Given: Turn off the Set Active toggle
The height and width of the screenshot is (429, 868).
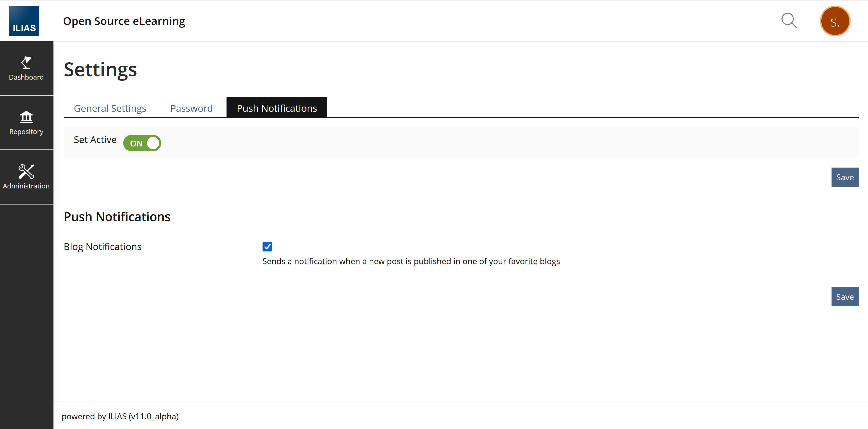Looking at the screenshot, I should click(142, 143).
